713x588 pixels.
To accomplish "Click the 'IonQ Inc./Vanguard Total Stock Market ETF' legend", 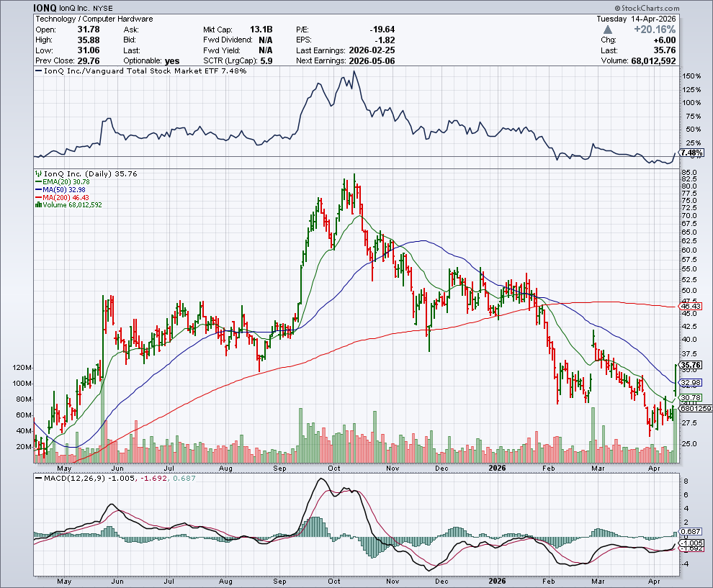I will pyautogui.click(x=131, y=71).
